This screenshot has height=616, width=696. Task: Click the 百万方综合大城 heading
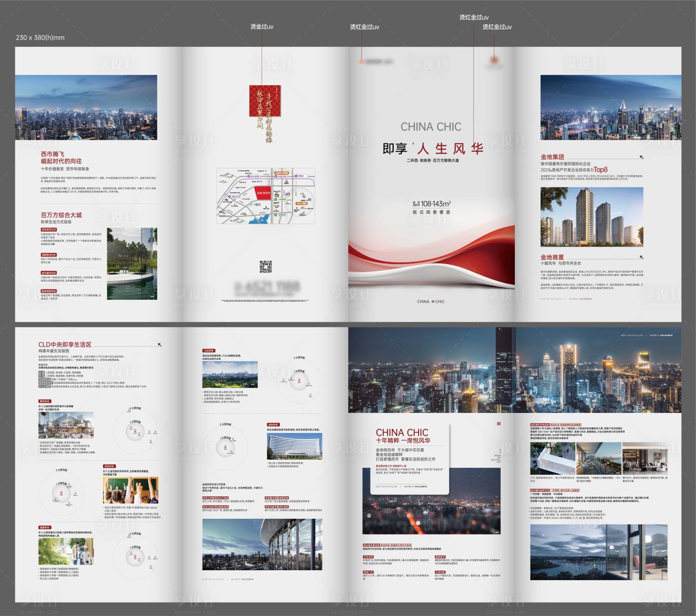(x=61, y=215)
